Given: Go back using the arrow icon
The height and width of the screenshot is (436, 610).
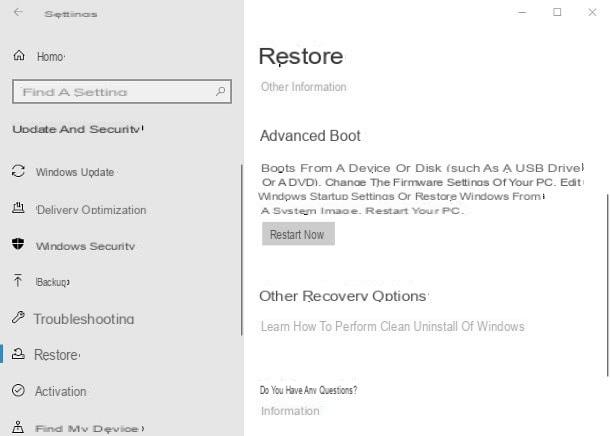Looking at the screenshot, I should pyautogui.click(x=18, y=12).
